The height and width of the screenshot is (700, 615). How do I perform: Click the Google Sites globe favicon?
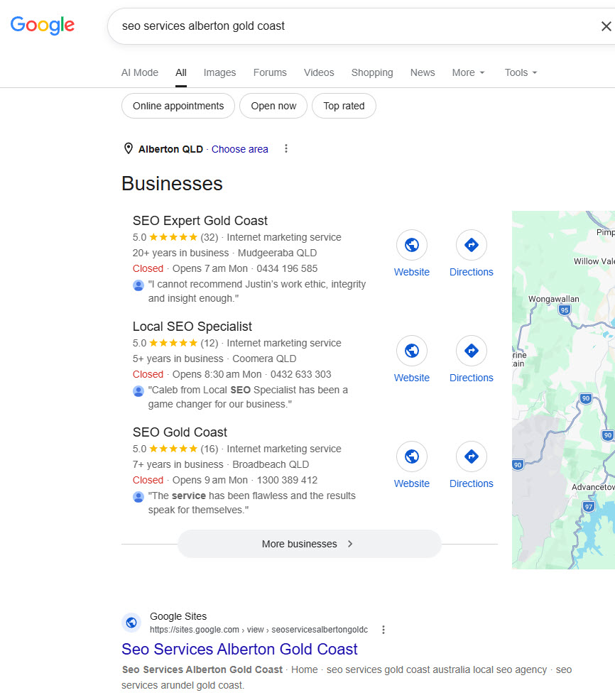tap(131, 623)
